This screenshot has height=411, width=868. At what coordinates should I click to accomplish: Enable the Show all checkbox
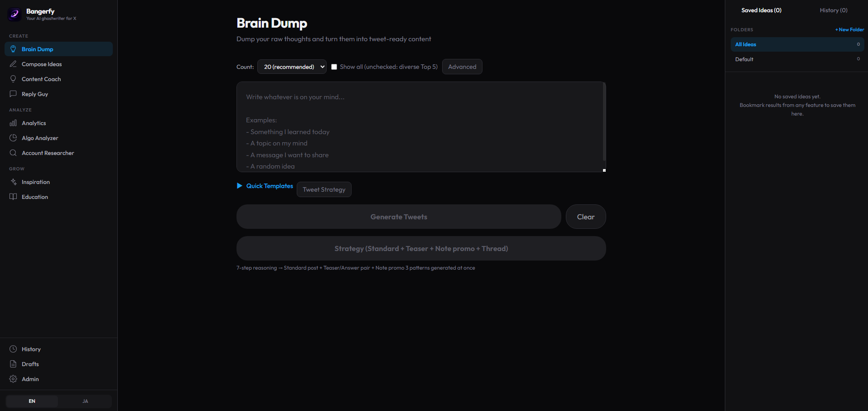tap(334, 66)
